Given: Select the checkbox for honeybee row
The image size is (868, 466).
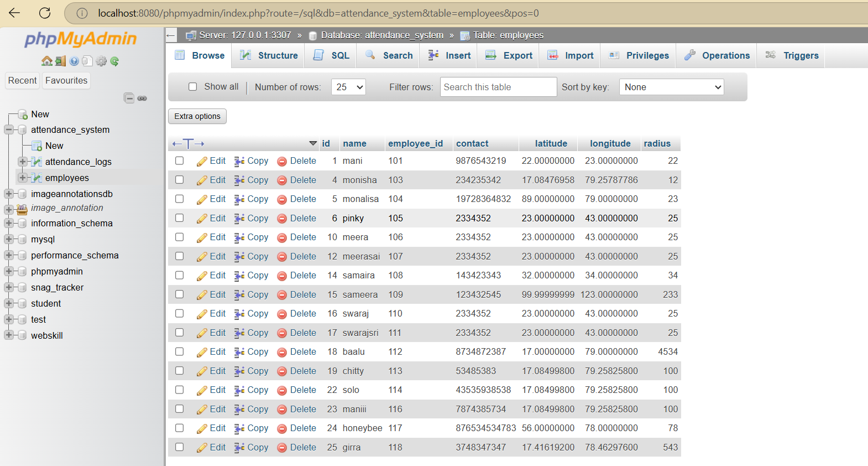Looking at the screenshot, I should click(x=180, y=428).
